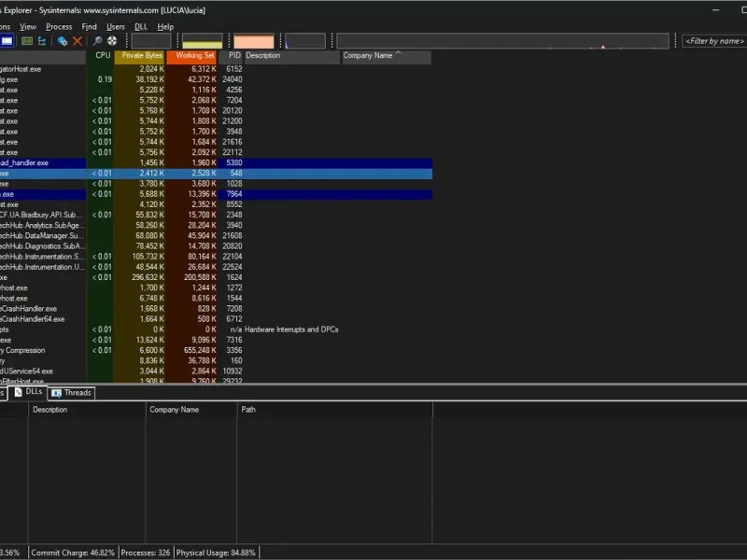Click PID 1544 cell
The height and width of the screenshot is (560, 747).
(x=234, y=298)
